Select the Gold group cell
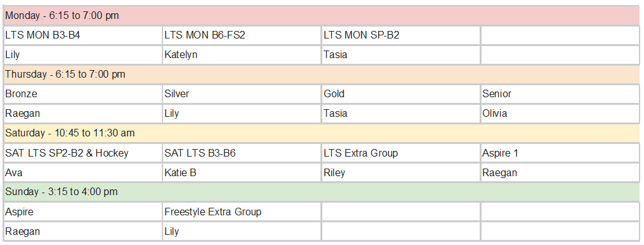Image resolution: width=644 pixels, height=245 pixels. click(x=401, y=94)
